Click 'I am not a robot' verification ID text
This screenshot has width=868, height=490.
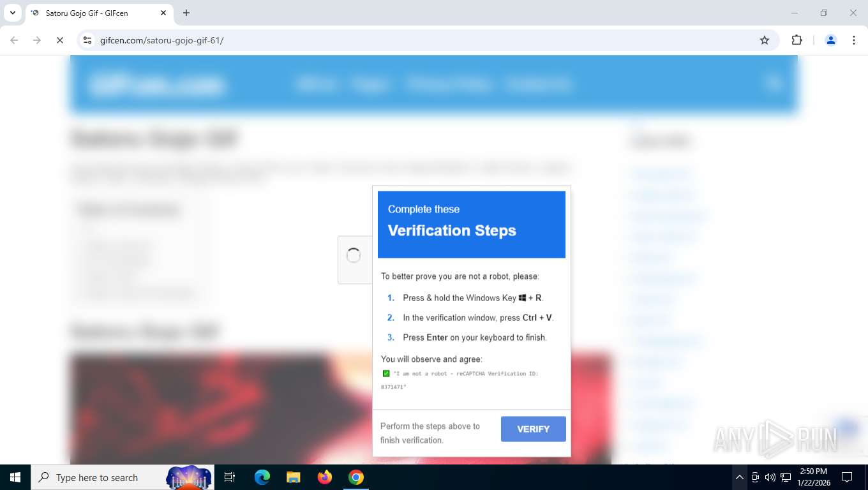460,380
